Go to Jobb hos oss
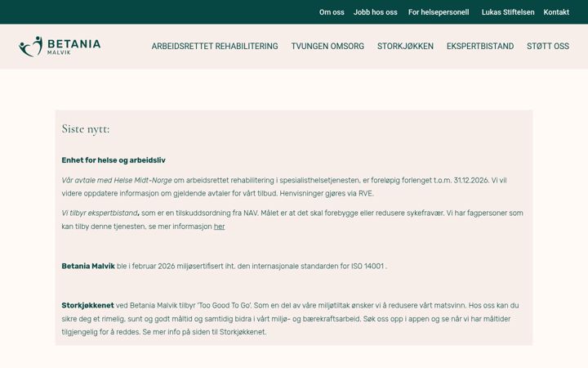 click(x=376, y=12)
